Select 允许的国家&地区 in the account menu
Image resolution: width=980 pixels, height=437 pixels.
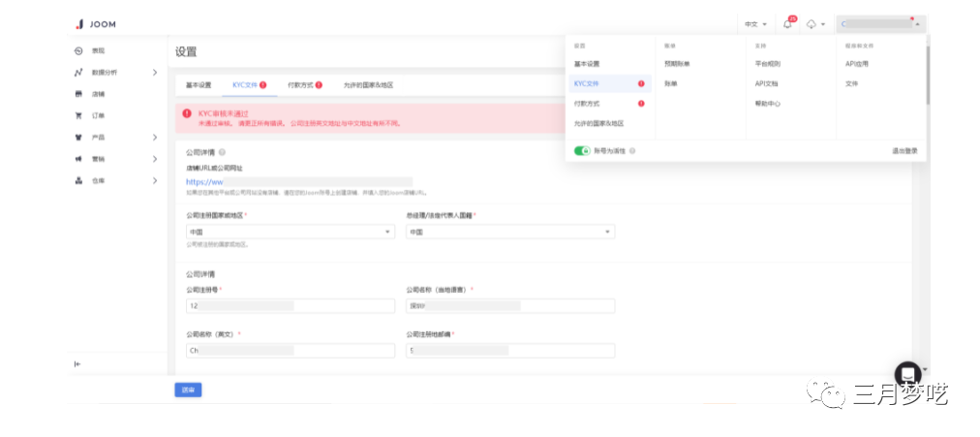tap(598, 124)
